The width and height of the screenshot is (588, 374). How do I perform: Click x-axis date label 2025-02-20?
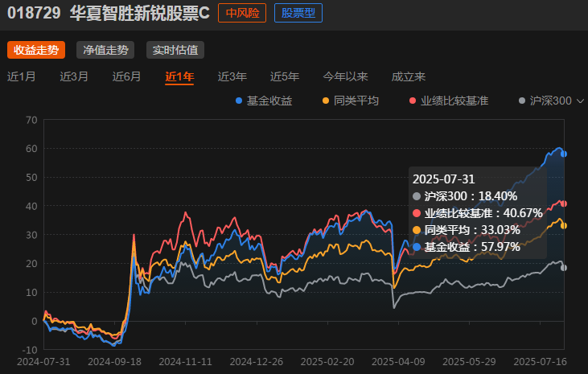click(327, 362)
